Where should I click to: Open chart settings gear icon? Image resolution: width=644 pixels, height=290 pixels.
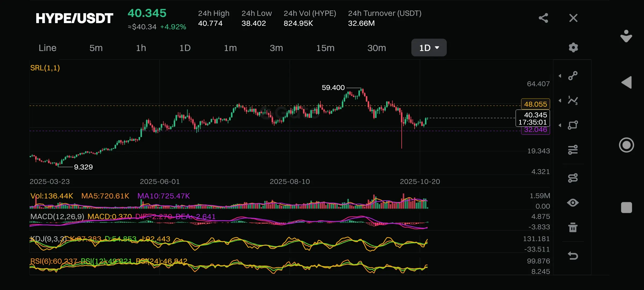click(x=573, y=48)
